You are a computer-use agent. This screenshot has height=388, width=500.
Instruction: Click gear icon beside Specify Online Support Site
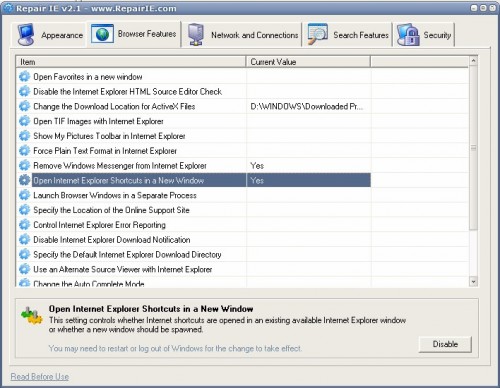pyautogui.click(x=24, y=210)
